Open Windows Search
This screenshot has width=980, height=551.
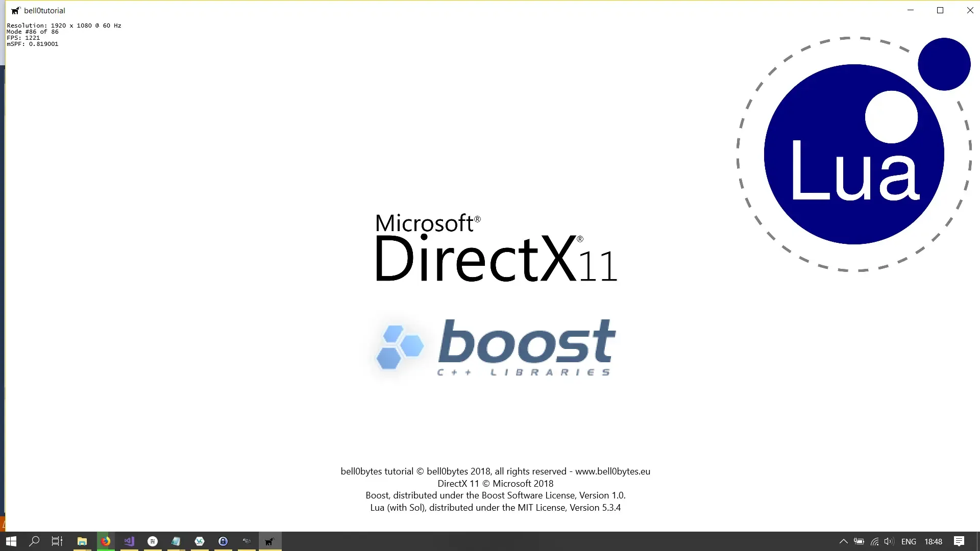34,541
